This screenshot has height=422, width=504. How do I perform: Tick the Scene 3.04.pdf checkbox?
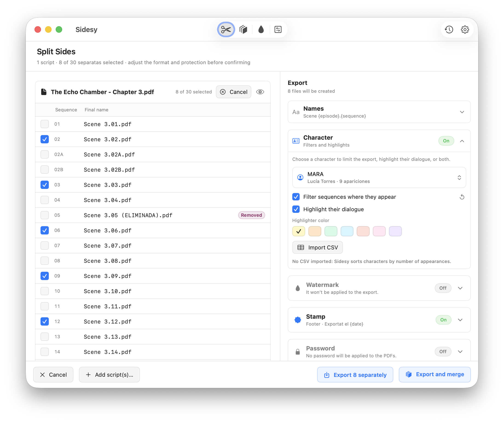tap(45, 200)
